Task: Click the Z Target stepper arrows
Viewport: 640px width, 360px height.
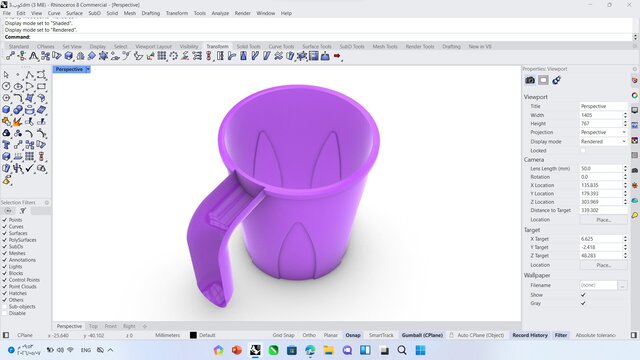Action: [x=625, y=256]
